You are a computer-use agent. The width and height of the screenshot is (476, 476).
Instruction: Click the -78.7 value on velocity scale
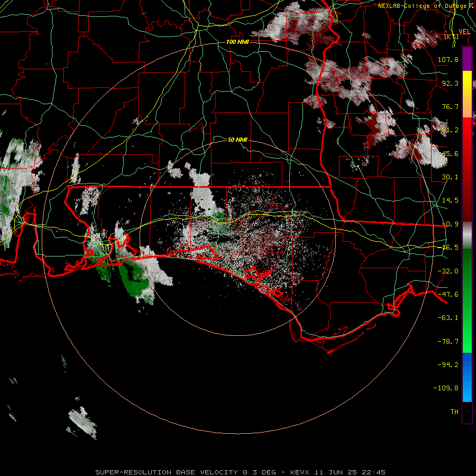tap(448, 342)
